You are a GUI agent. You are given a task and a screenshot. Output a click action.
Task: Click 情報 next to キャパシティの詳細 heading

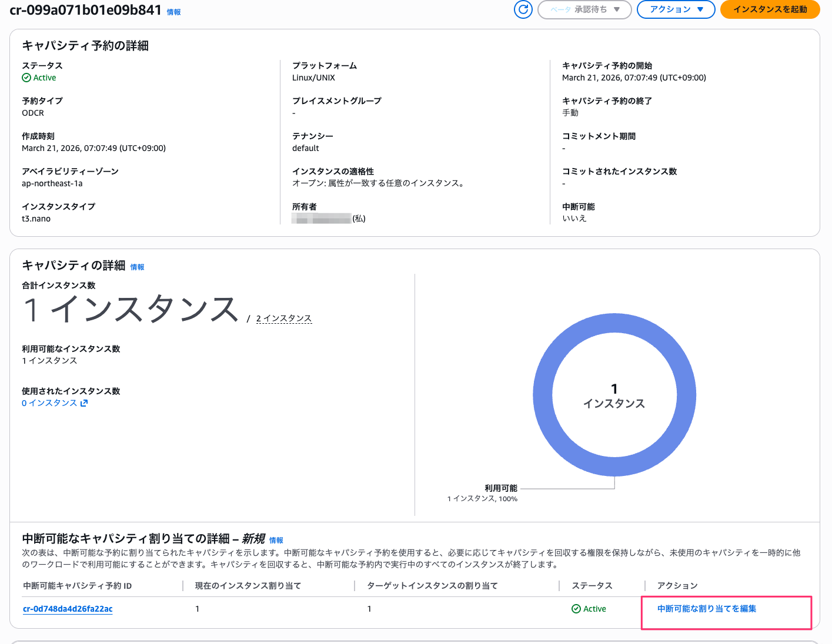(138, 266)
